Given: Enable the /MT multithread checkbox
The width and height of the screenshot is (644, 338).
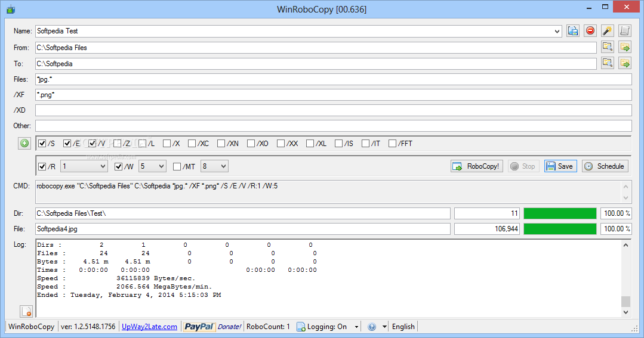Looking at the screenshot, I should coord(177,166).
